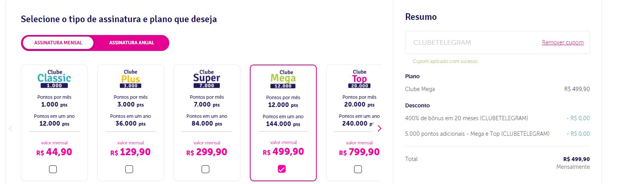Click the R$ 129,90 Plus price
The height and width of the screenshot is (184, 644).
click(x=130, y=152)
